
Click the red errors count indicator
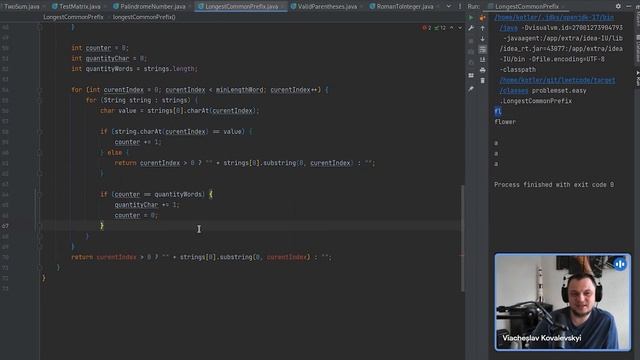(x=427, y=28)
